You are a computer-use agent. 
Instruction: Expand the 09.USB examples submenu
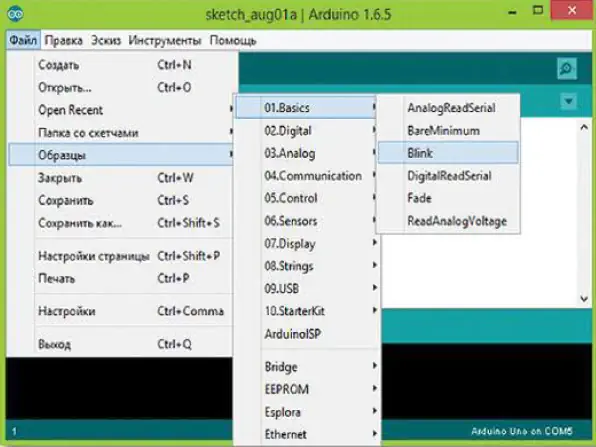point(306,288)
